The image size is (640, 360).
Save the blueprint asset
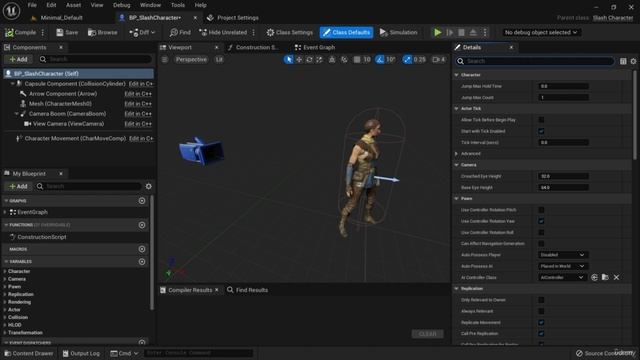point(67,32)
